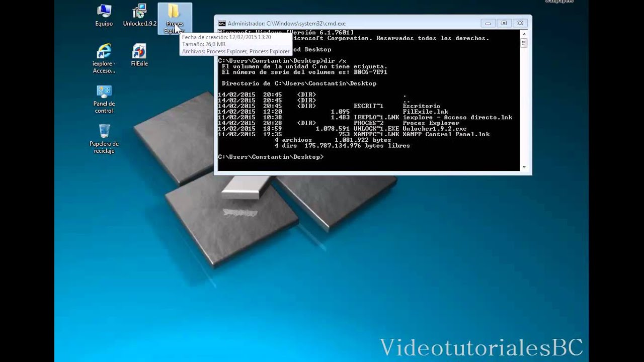This screenshot has height=362, width=644.
Task: Click the tooltip's 'Tamaño: 26,0 MB' text
Action: (204, 44)
